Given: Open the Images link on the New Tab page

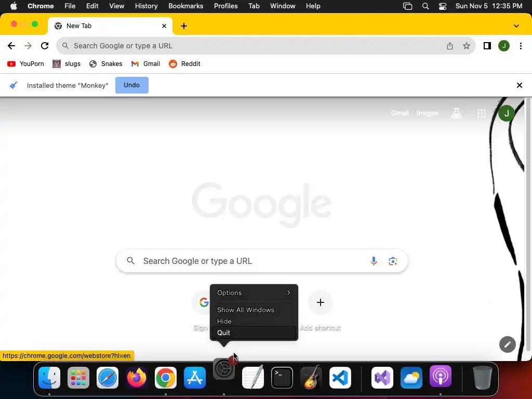Looking at the screenshot, I should [428, 113].
